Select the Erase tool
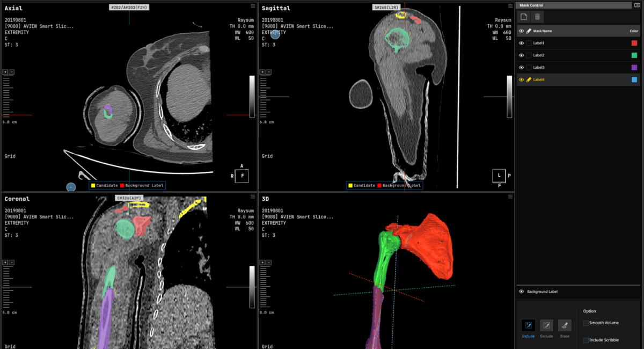Image resolution: width=644 pixels, height=349 pixels. pyautogui.click(x=565, y=325)
